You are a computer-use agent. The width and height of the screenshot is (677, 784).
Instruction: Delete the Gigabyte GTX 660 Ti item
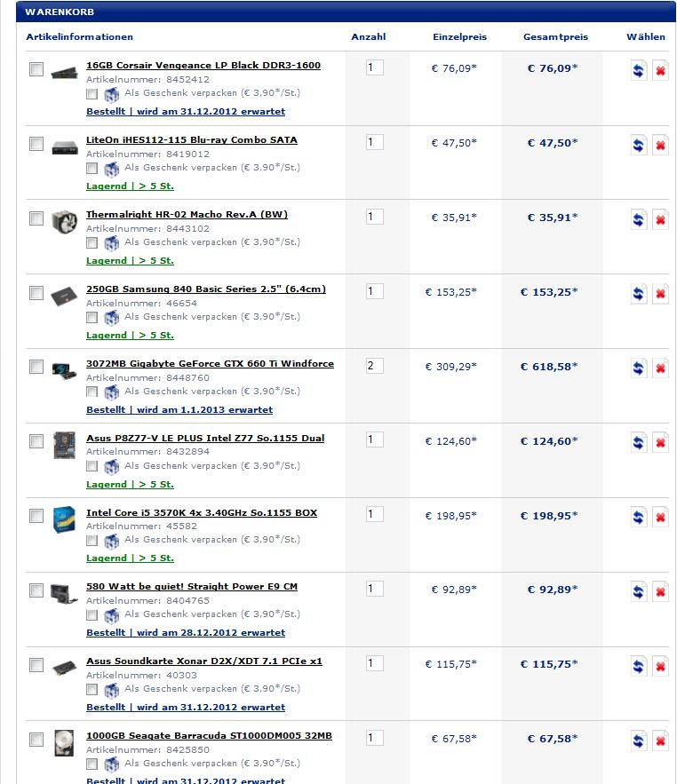[x=660, y=368]
